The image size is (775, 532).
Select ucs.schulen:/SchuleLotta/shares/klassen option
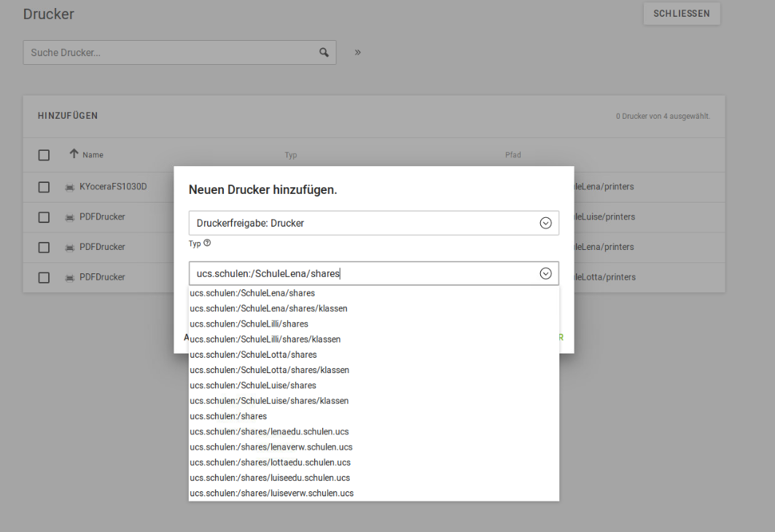[269, 370]
